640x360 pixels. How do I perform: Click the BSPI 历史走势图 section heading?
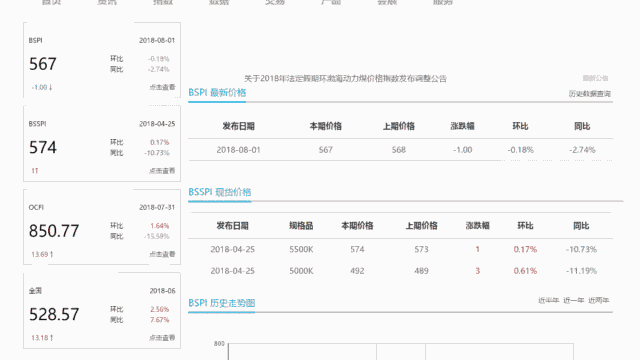point(222,303)
